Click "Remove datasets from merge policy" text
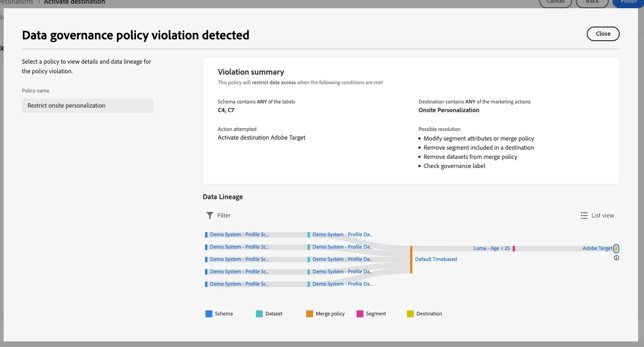 click(x=471, y=157)
